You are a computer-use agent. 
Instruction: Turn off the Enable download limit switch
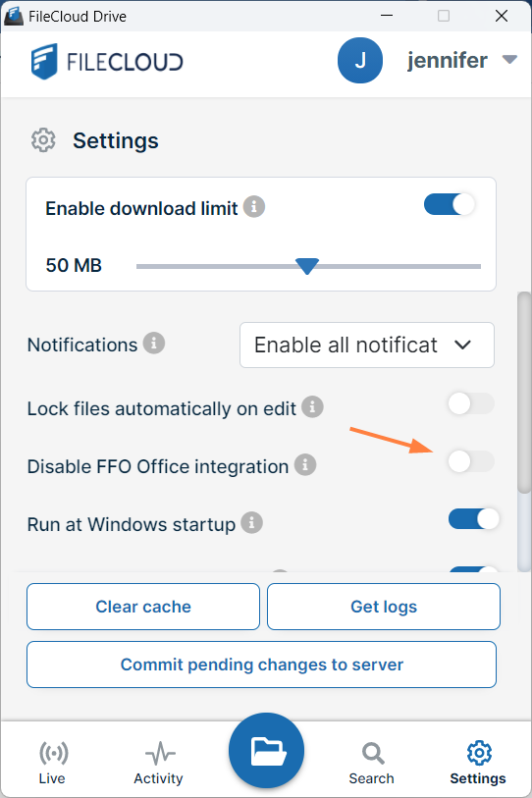[x=450, y=204]
